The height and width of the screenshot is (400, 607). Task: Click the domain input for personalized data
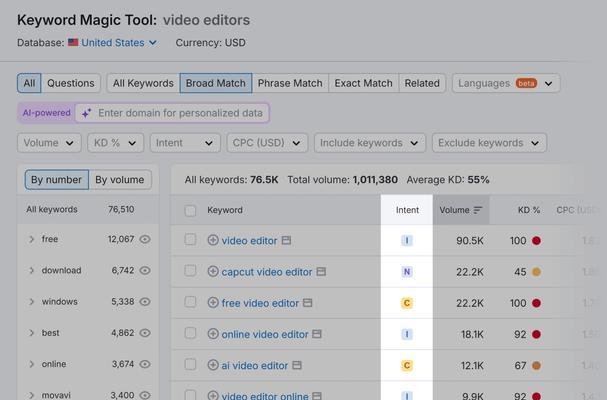click(172, 113)
